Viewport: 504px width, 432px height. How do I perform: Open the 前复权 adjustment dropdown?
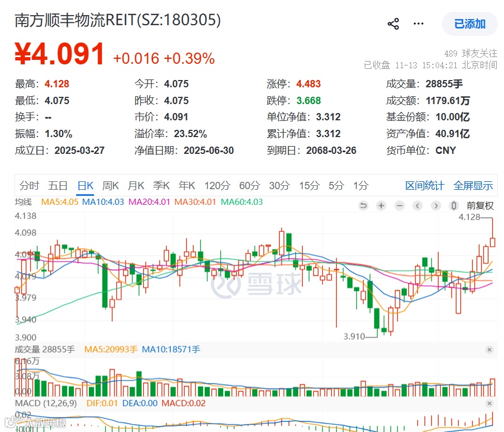480,205
